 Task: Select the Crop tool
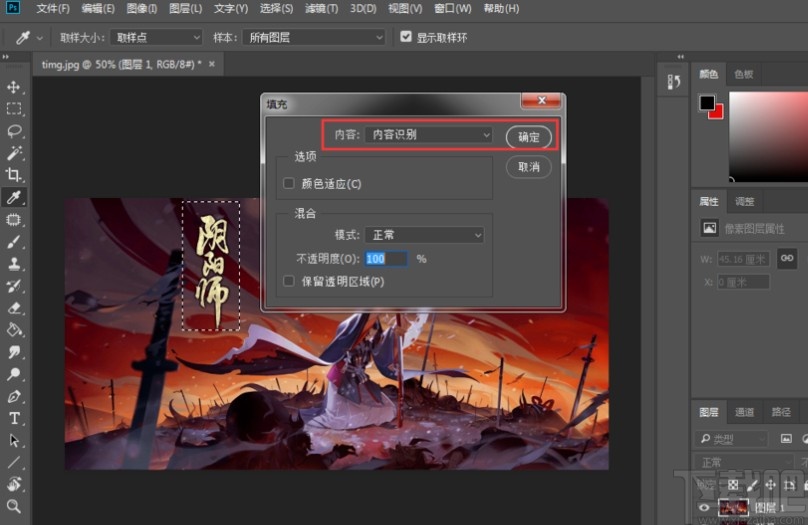14,175
